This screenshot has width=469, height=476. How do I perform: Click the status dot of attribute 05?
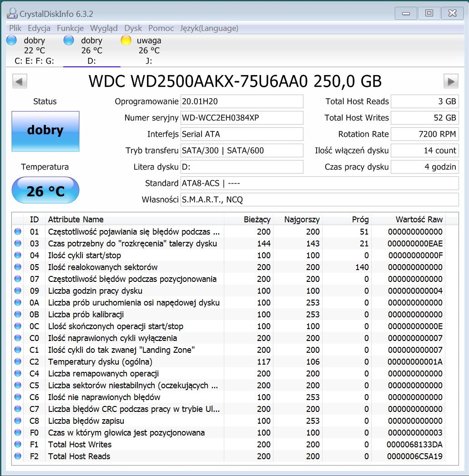click(18, 267)
